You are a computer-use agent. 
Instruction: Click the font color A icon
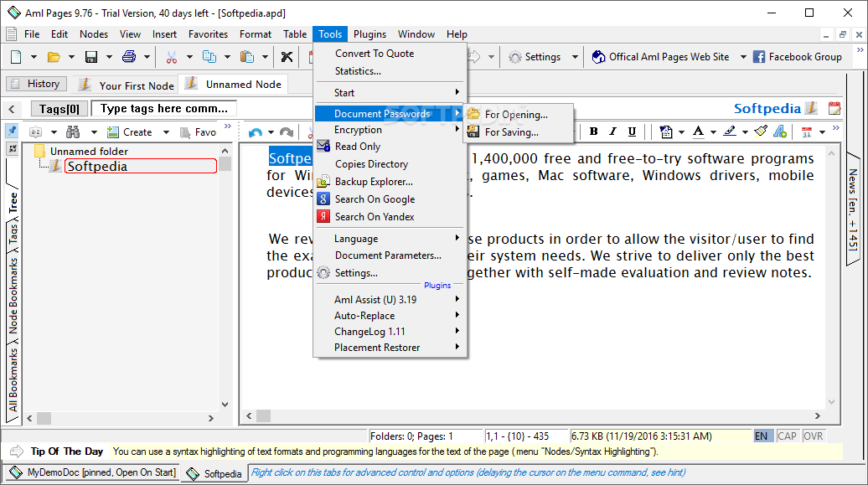(x=699, y=132)
